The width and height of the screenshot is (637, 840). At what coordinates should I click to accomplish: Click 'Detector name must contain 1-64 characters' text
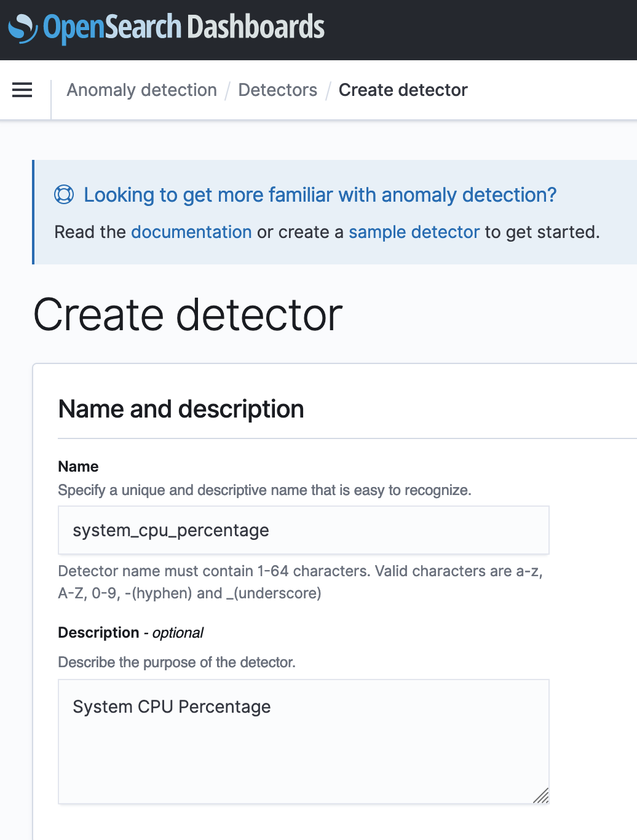pos(301,582)
